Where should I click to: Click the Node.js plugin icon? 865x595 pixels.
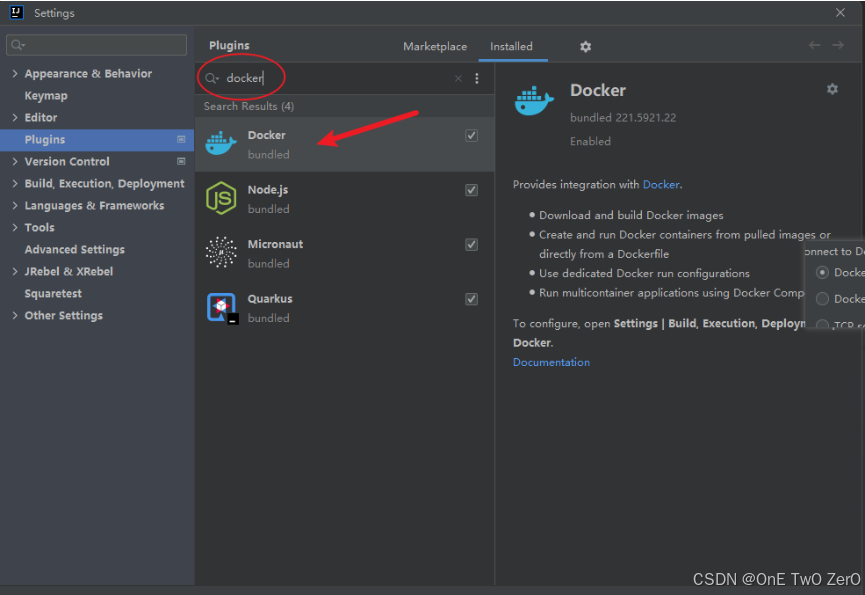[x=221, y=198]
